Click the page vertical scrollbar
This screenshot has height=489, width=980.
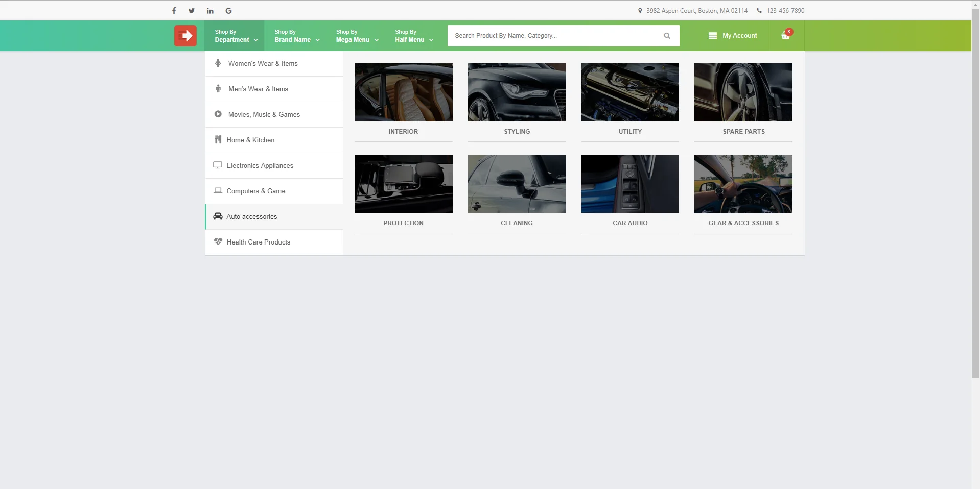[976, 194]
